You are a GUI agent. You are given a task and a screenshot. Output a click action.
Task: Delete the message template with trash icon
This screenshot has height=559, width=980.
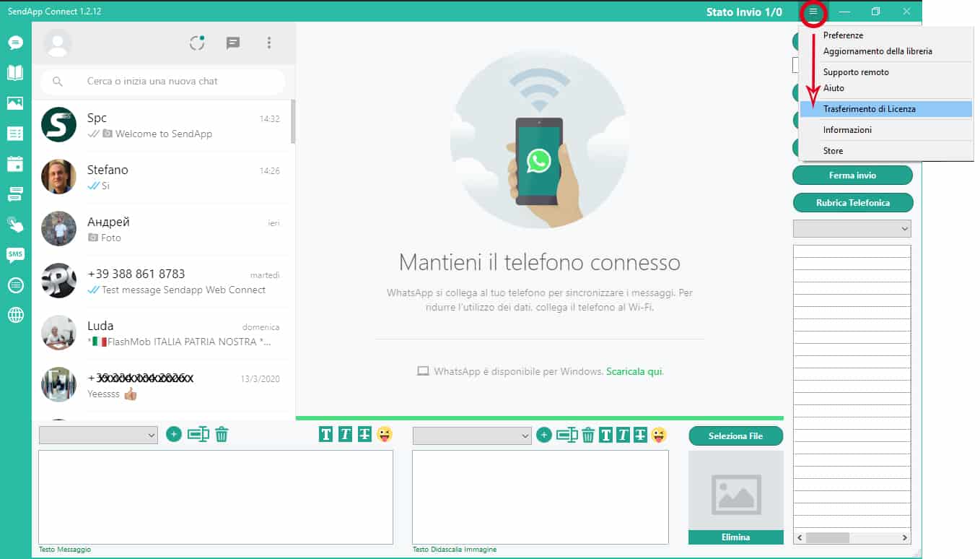click(x=222, y=434)
